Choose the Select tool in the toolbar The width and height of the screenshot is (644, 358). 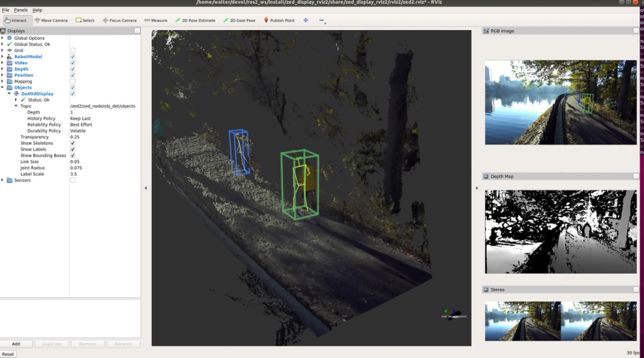coord(85,20)
